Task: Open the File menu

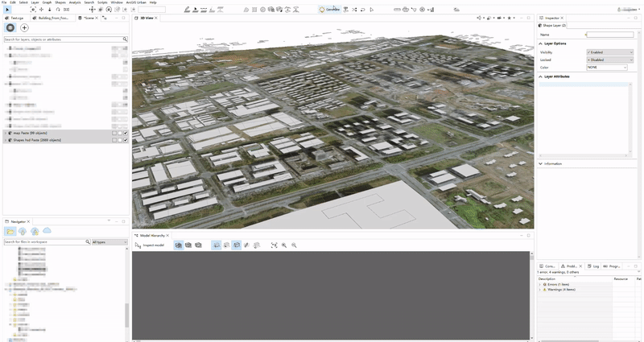Action: [4, 2]
